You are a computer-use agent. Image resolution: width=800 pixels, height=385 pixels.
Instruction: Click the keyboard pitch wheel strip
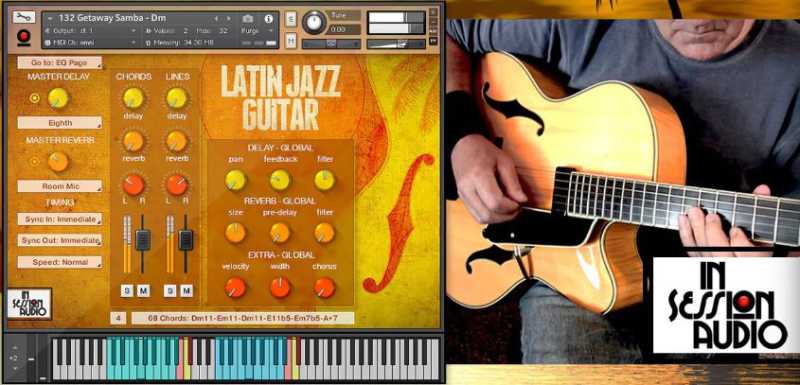pyautogui.click(x=31, y=357)
